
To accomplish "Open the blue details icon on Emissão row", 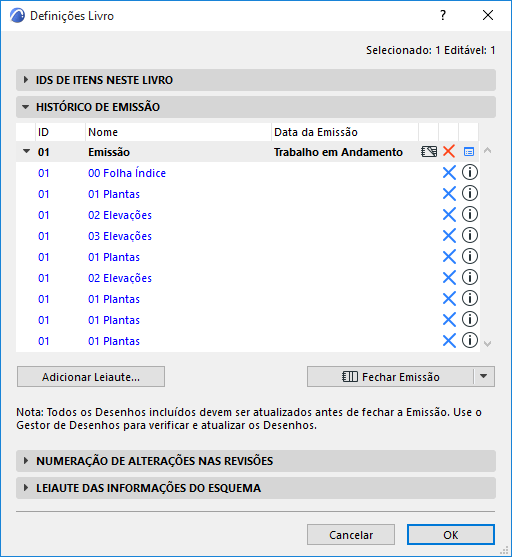I will click(x=469, y=152).
